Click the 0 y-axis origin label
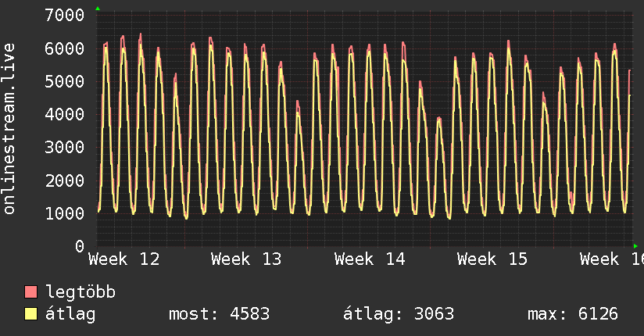 pyautogui.click(x=79, y=247)
